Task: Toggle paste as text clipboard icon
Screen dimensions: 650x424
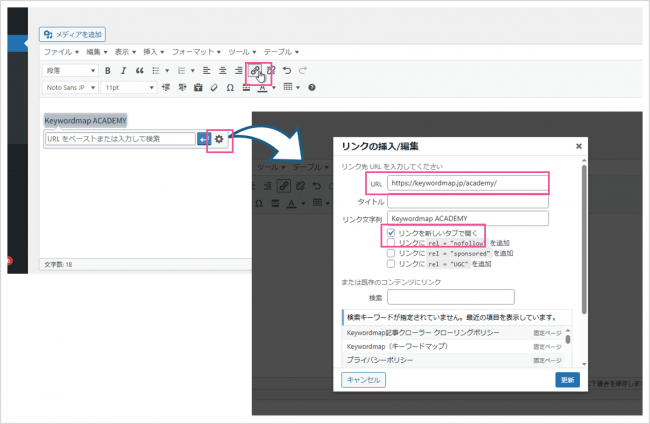Action: tap(198, 87)
